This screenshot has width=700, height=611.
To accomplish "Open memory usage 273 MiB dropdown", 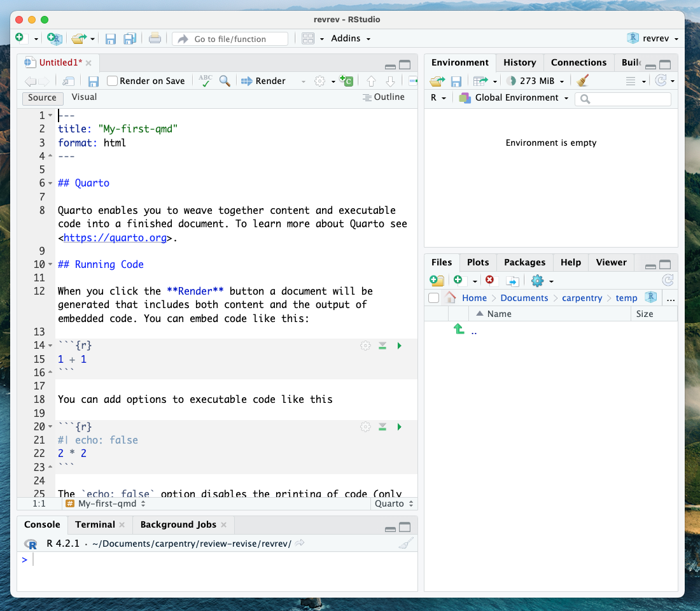I will coord(536,81).
